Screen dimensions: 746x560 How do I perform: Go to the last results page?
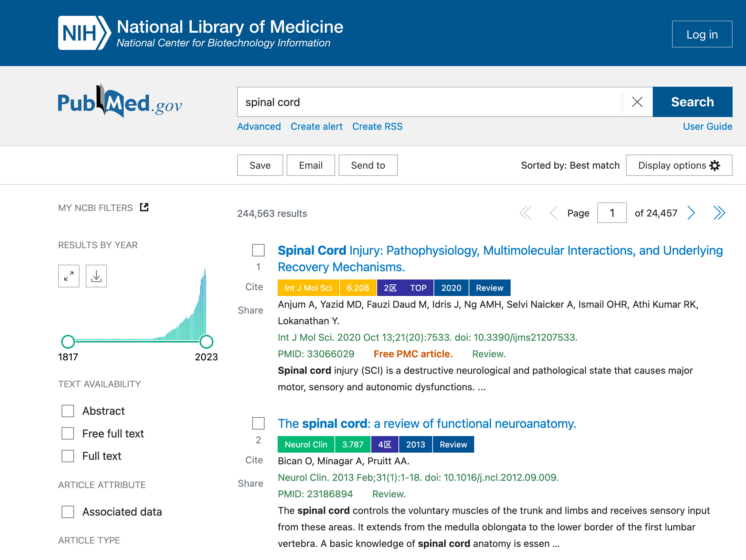click(x=719, y=213)
